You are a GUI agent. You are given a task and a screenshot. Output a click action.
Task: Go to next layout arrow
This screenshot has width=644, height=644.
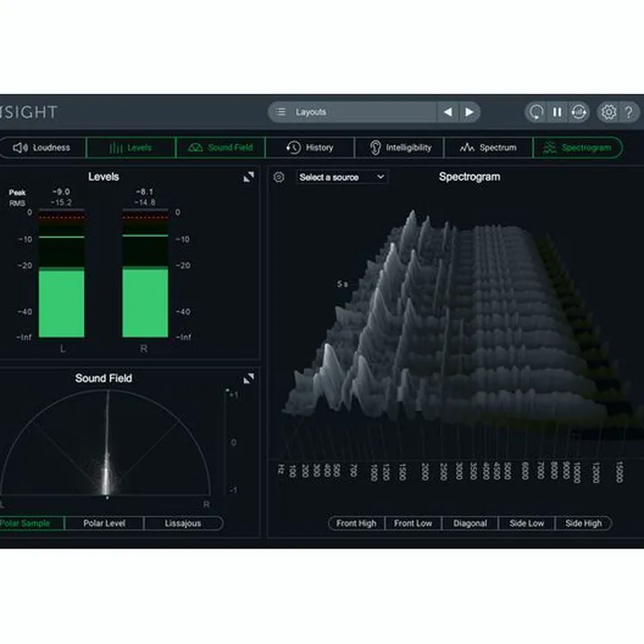pos(469,112)
